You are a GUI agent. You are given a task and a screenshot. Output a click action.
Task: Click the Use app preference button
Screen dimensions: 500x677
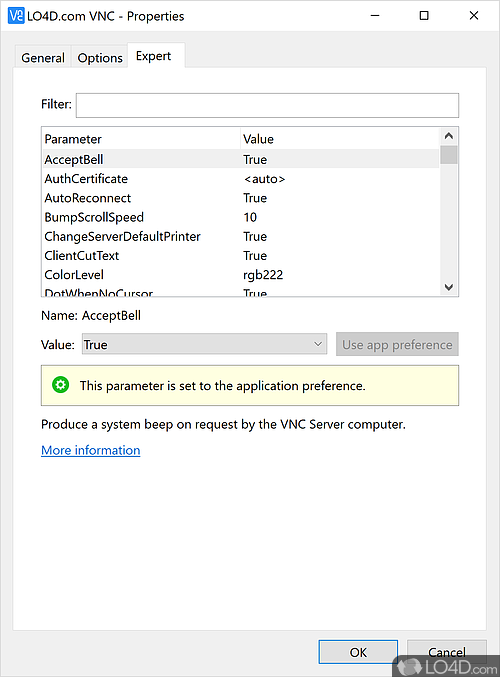tap(397, 344)
